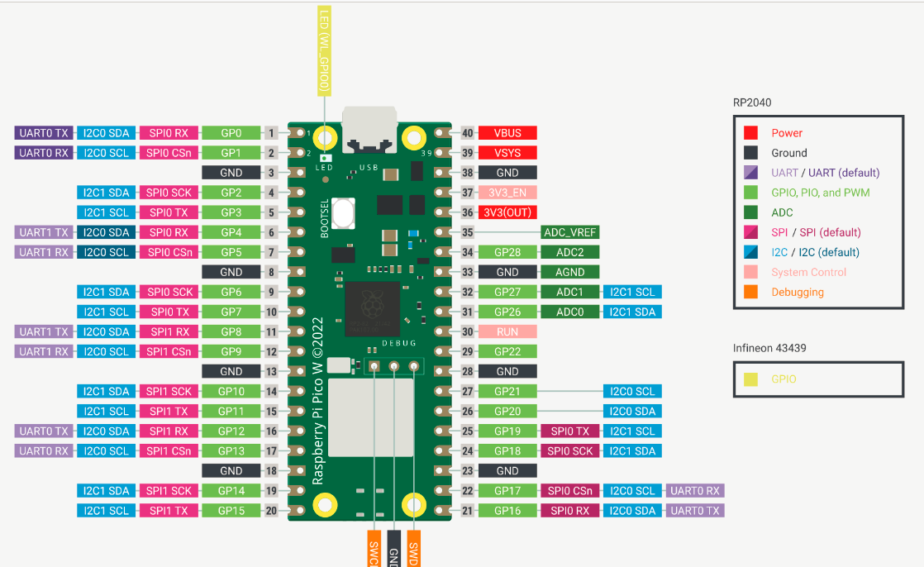This screenshot has width=924, height=567.
Task: Click the orange SWDIO debug label
Action: point(413,548)
